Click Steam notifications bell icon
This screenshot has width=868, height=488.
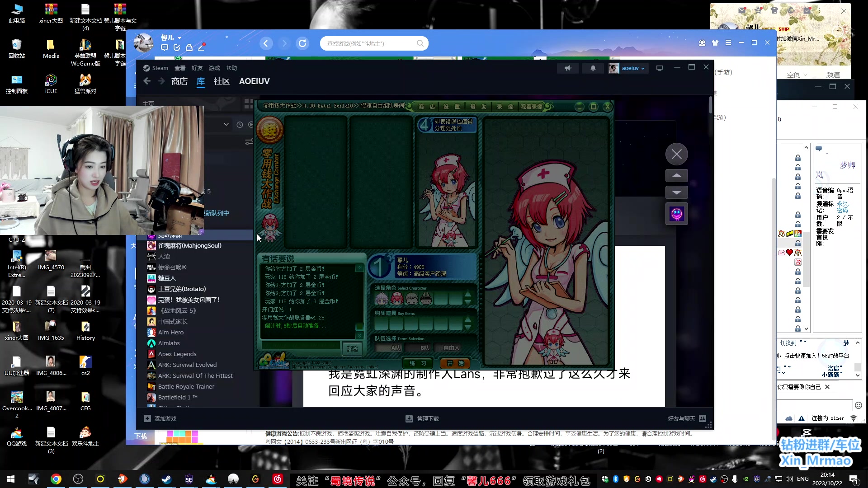click(x=593, y=68)
